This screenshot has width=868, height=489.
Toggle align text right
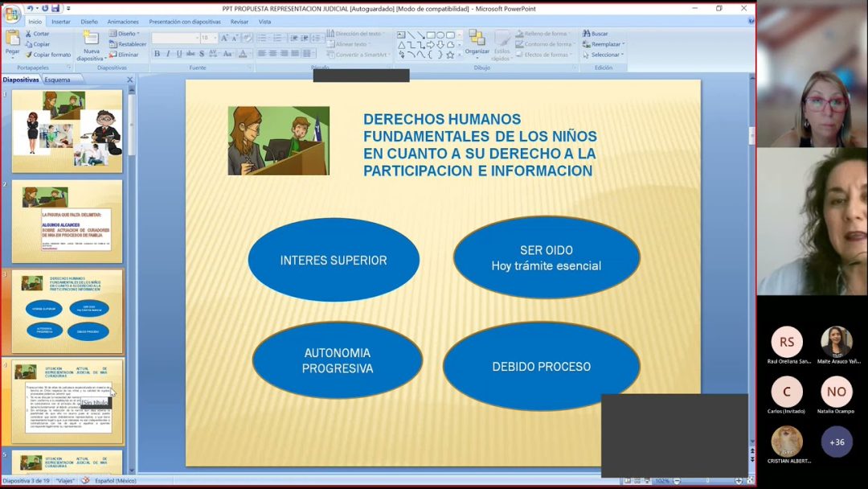(284, 54)
